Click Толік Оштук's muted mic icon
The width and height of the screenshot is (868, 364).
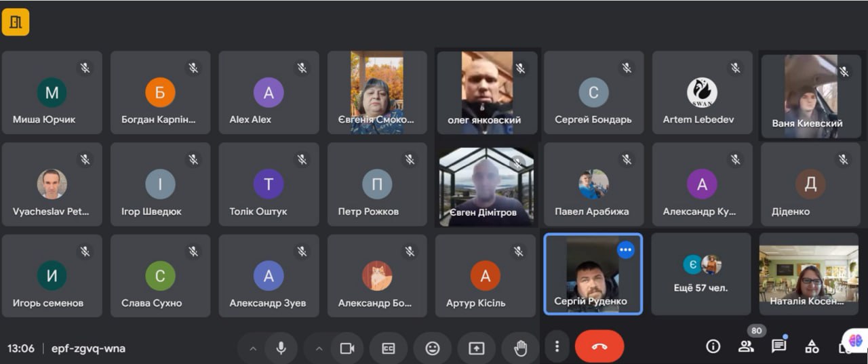click(302, 159)
